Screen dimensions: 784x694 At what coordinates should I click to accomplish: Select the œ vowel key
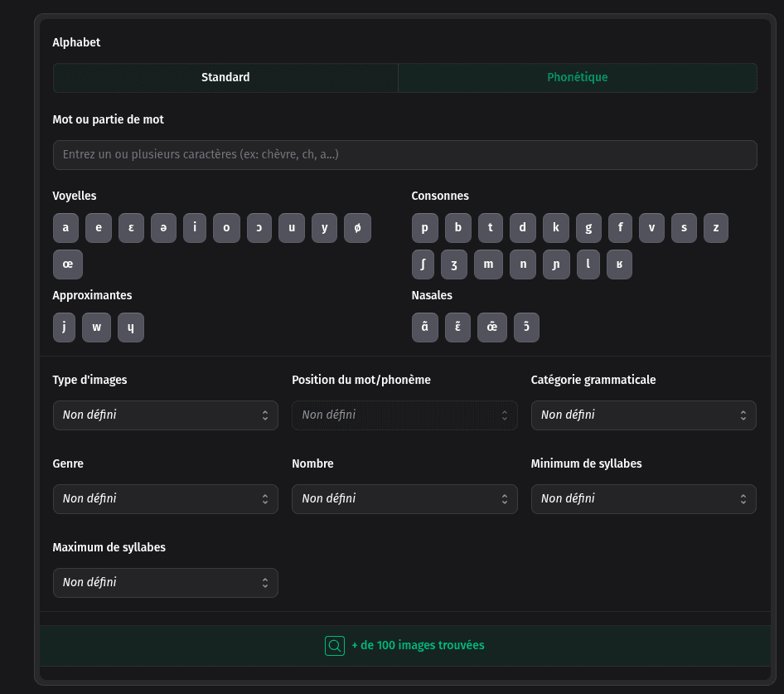click(67, 264)
